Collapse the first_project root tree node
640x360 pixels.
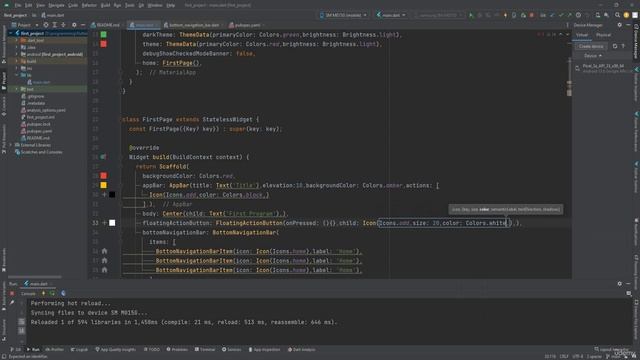[x=11, y=33]
